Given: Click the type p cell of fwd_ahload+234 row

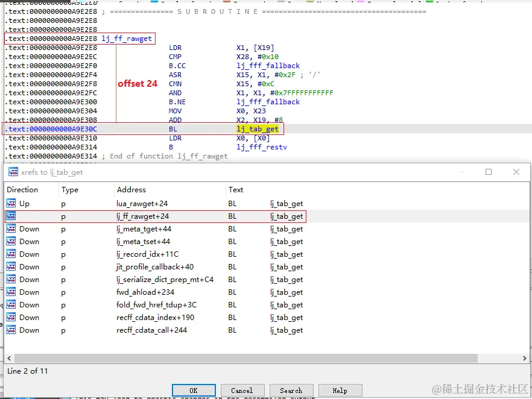Looking at the screenshot, I should click(x=63, y=293).
